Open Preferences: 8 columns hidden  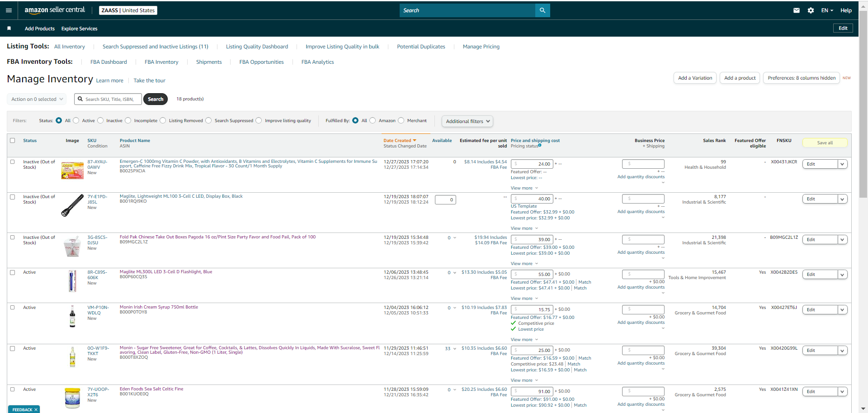pos(802,78)
